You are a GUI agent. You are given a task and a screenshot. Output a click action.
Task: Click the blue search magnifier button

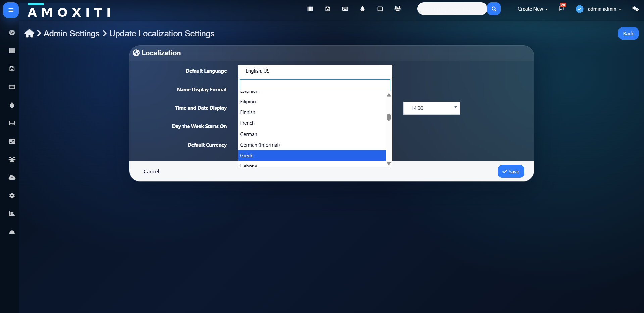point(494,9)
